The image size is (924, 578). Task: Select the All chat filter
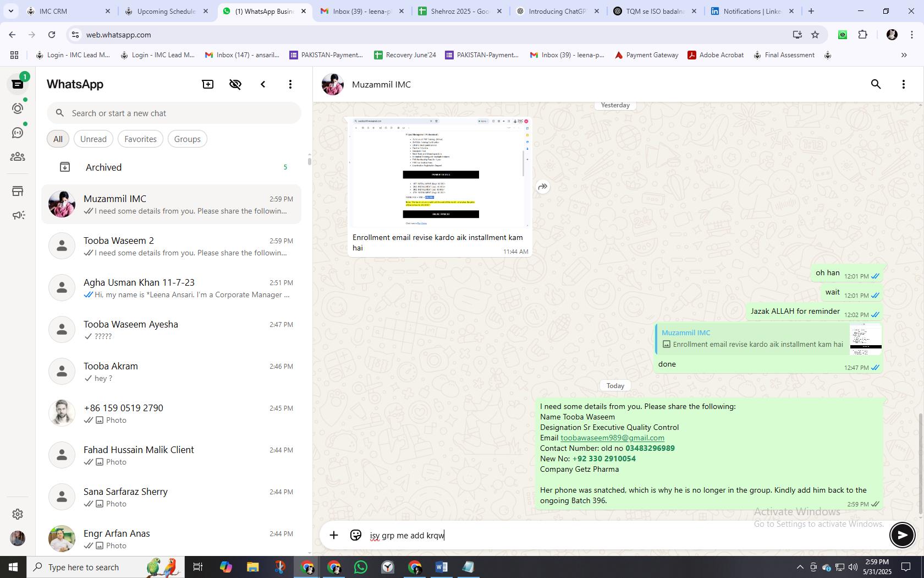58,139
